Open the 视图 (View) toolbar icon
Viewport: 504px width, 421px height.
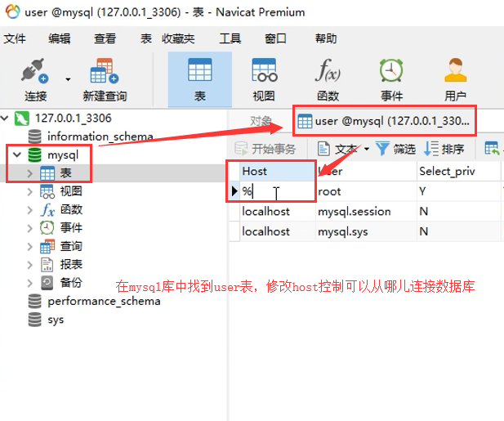click(263, 78)
